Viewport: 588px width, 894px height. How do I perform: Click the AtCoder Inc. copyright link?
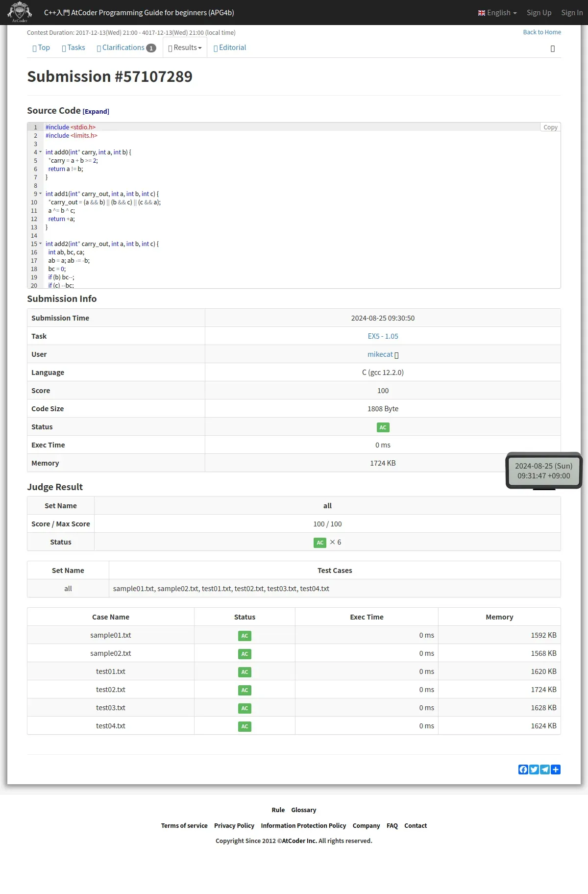click(299, 841)
